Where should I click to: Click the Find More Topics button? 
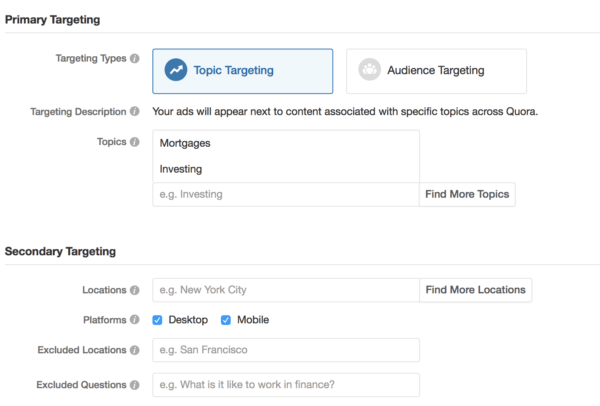click(x=467, y=194)
